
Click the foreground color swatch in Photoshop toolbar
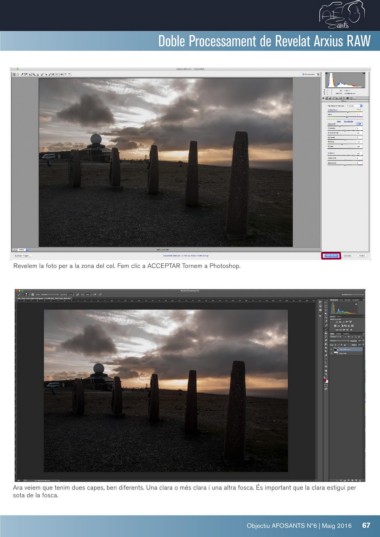pos(325,379)
